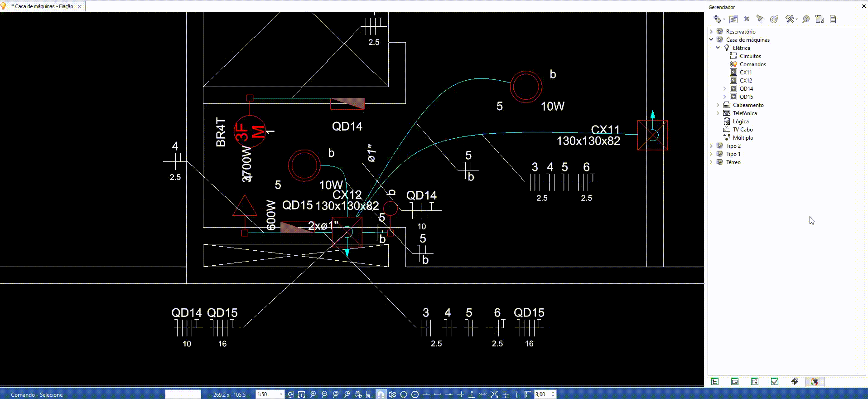Viewport: 868px width, 399px height.
Task: Click the Tipo 2 tree item
Action: point(733,146)
